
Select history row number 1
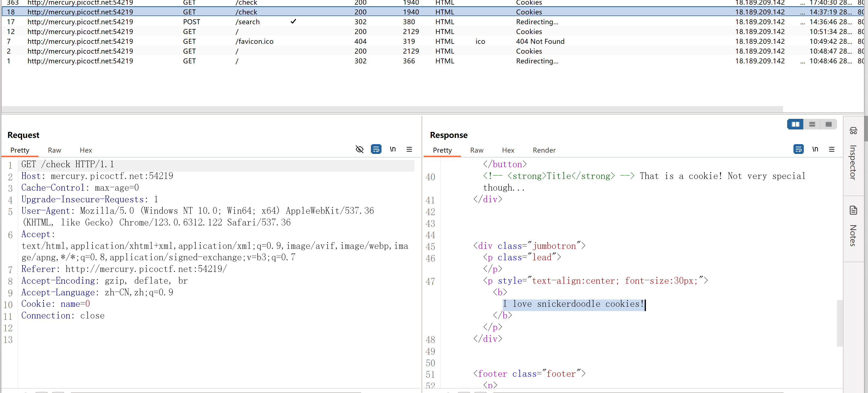[433, 61]
